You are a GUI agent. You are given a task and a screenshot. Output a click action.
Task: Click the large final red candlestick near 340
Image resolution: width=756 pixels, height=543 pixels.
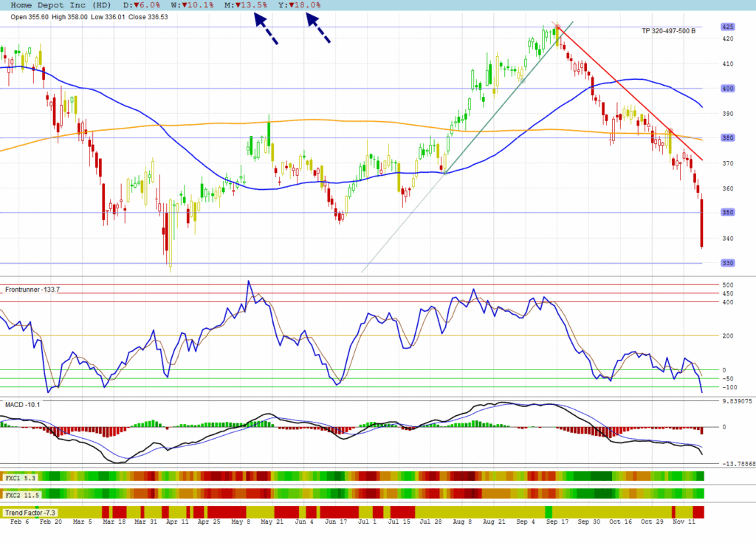[x=701, y=223]
